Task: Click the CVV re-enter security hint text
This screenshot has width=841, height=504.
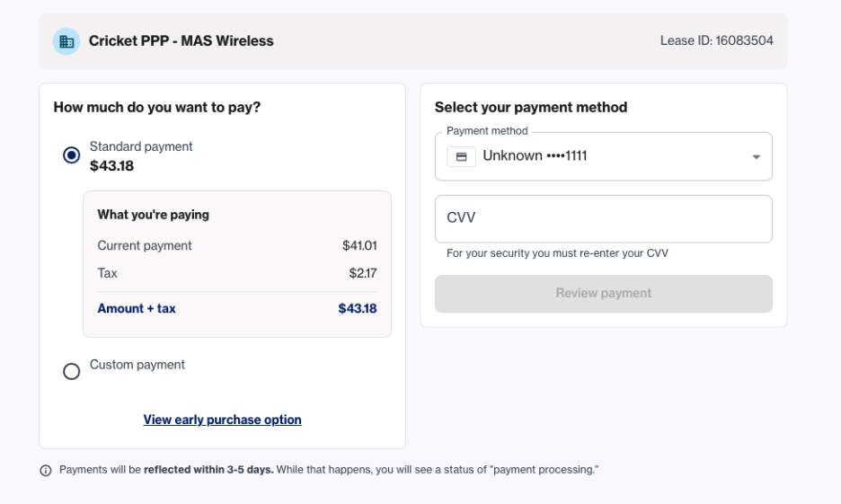Action: click(x=557, y=253)
